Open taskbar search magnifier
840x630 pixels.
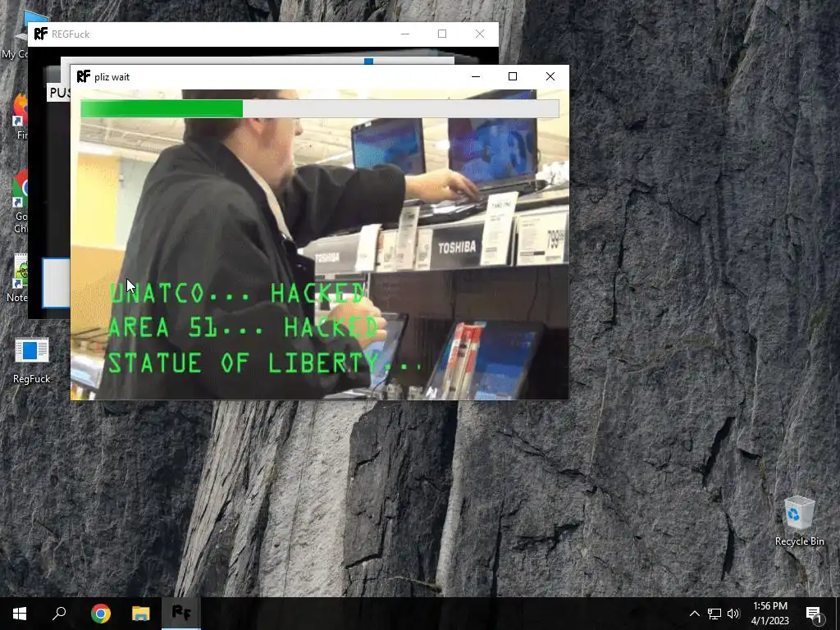(x=59, y=614)
